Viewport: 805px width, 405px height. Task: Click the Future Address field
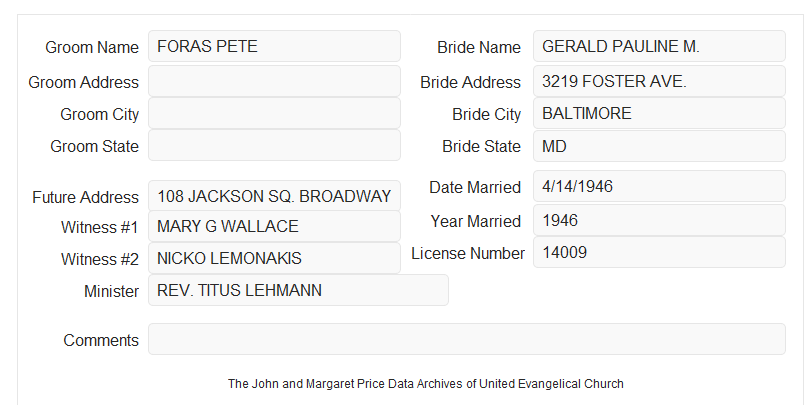(274, 196)
